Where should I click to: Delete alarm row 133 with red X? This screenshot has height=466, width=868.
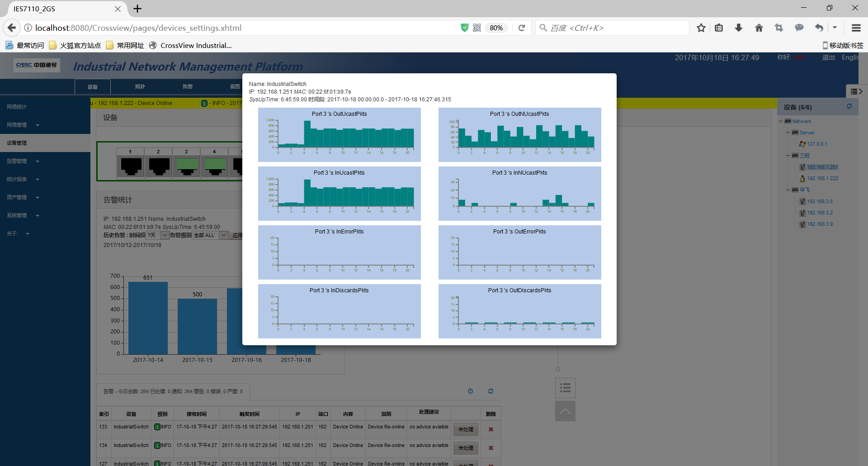click(x=491, y=429)
